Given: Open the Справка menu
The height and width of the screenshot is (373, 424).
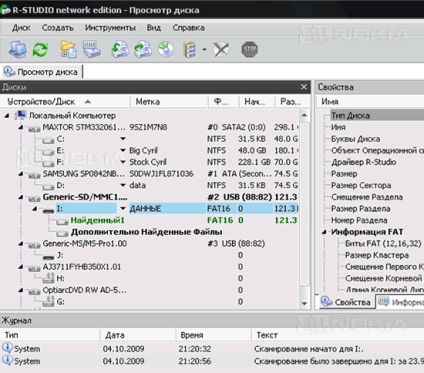Looking at the screenshot, I should (x=188, y=28).
